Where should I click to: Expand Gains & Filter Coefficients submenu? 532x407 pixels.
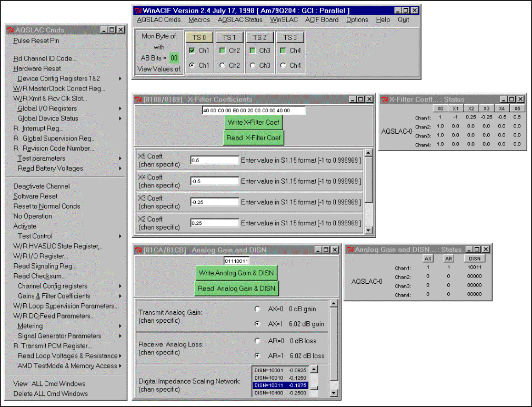[120, 296]
